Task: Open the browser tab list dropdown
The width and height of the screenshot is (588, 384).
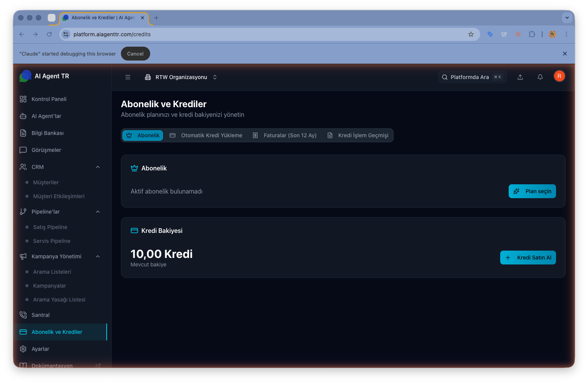Action: tap(567, 18)
